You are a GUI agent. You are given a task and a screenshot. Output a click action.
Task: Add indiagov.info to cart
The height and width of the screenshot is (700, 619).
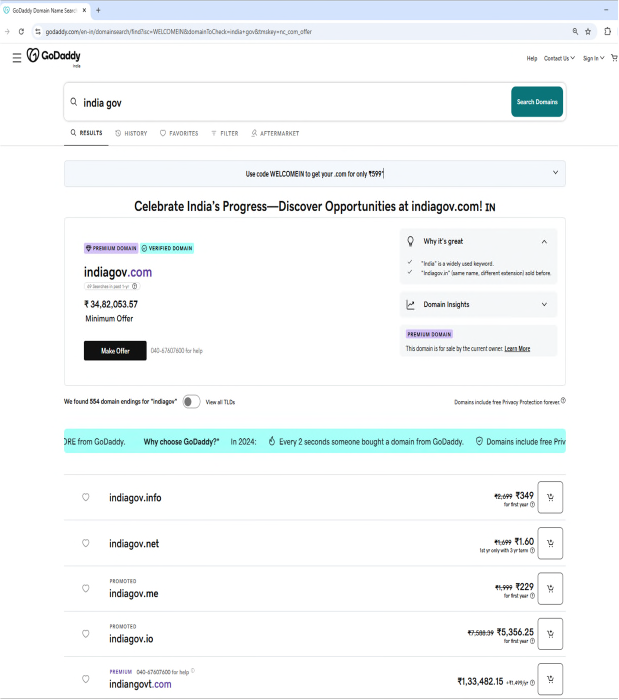click(x=550, y=497)
